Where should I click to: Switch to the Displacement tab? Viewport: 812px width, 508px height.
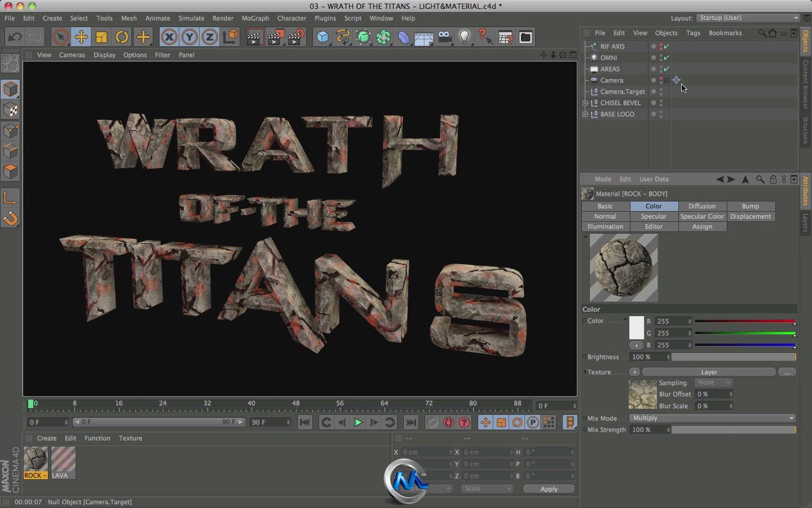click(751, 216)
